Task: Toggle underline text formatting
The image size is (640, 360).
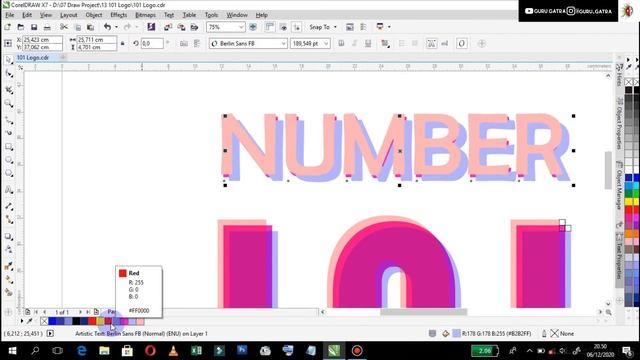Action: pos(368,43)
